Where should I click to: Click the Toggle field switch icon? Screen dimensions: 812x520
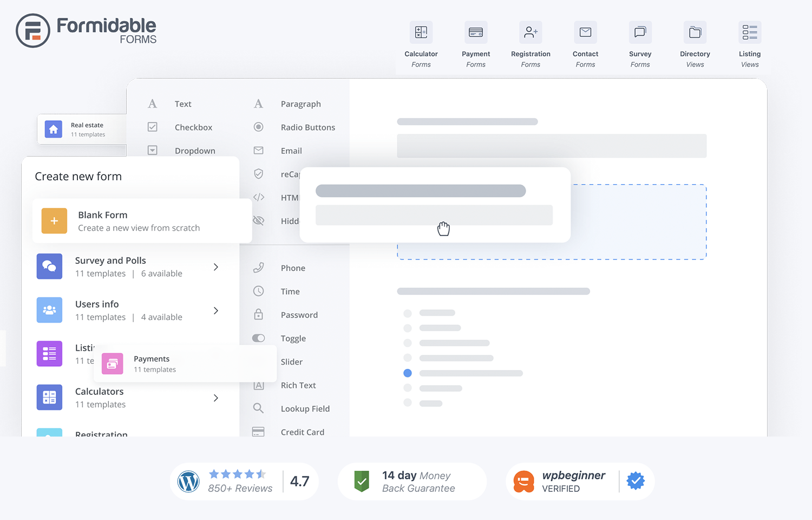259,338
